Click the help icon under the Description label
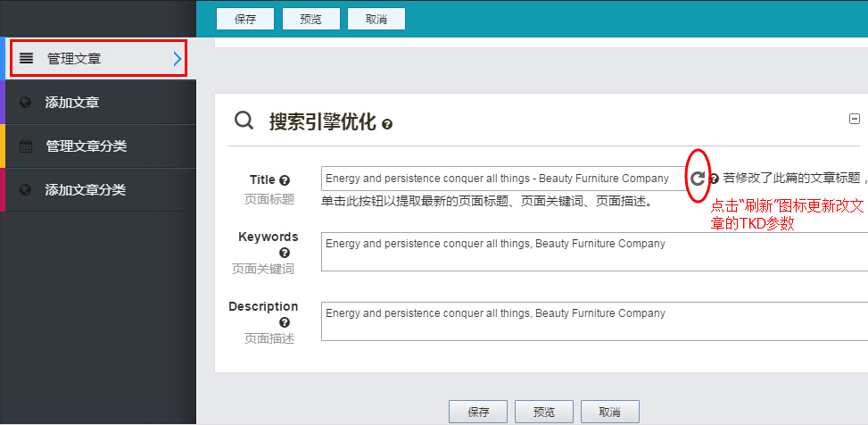Image resolution: width=868 pixels, height=425 pixels. pos(285,322)
